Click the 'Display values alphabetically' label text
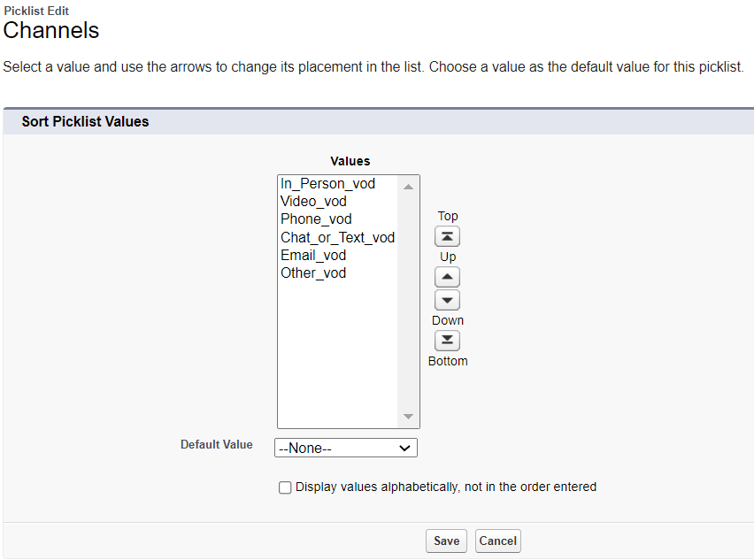The height and width of the screenshot is (560, 754). [x=446, y=487]
